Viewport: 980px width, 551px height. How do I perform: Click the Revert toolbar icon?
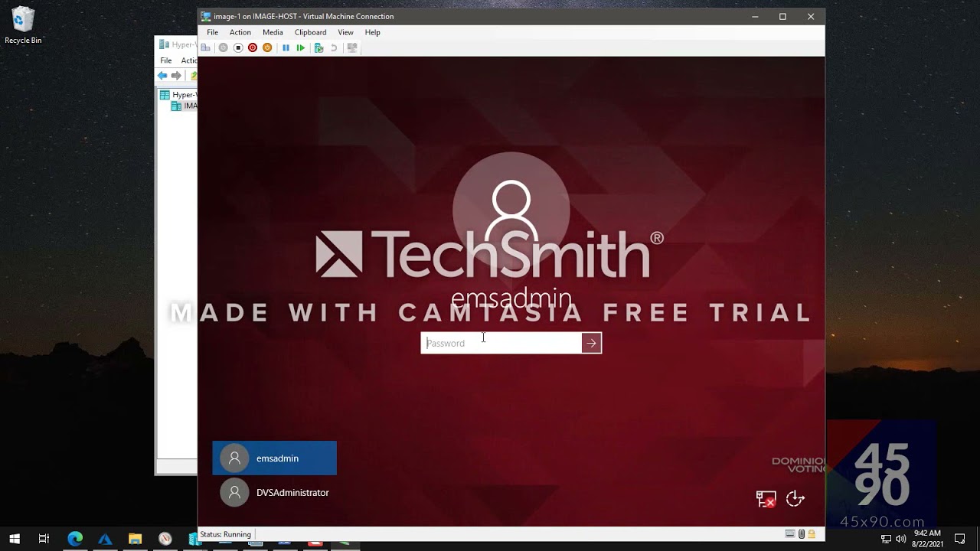click(x=334, y=47)
